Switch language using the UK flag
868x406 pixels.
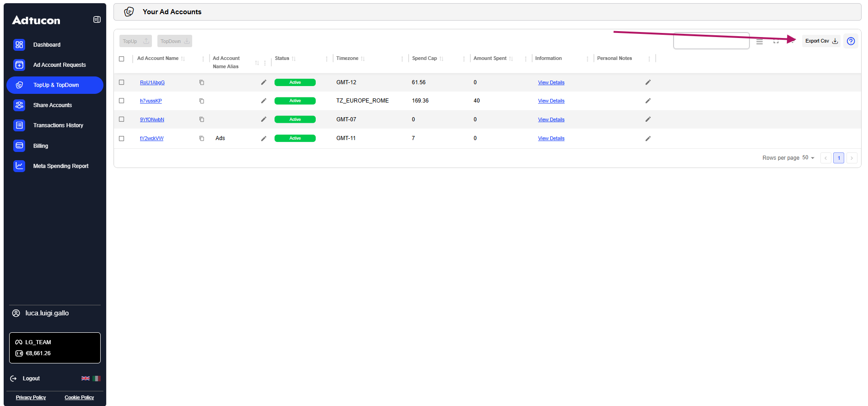pos(86,379)
